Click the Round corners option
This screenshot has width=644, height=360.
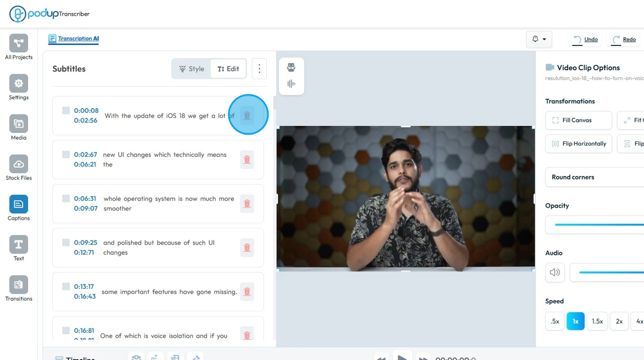click(x=595, y=177)
